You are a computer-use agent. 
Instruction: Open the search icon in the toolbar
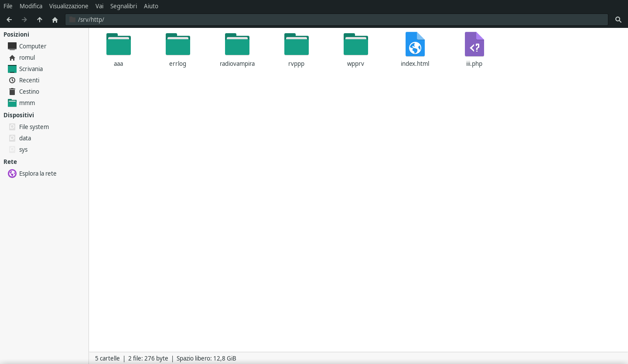(618, 20)
